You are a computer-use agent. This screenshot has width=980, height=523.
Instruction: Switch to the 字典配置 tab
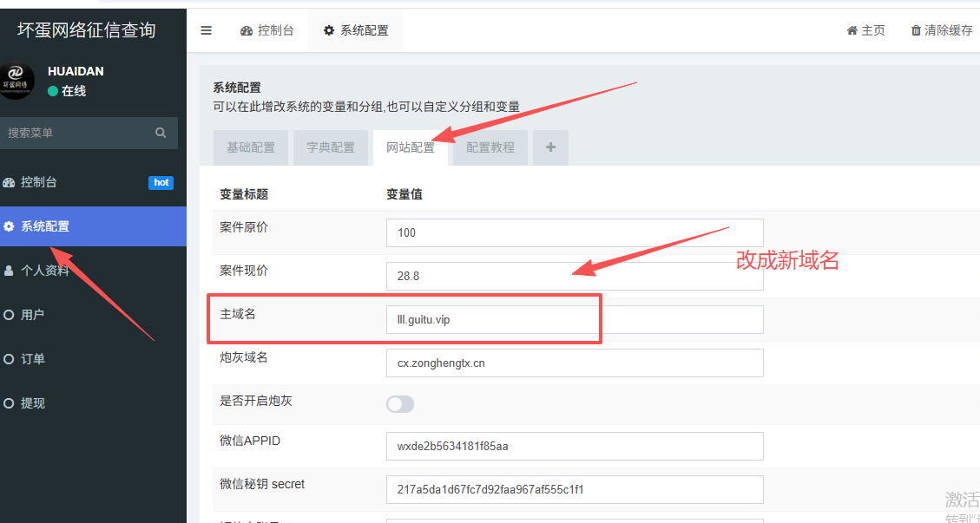pos(331,147)
